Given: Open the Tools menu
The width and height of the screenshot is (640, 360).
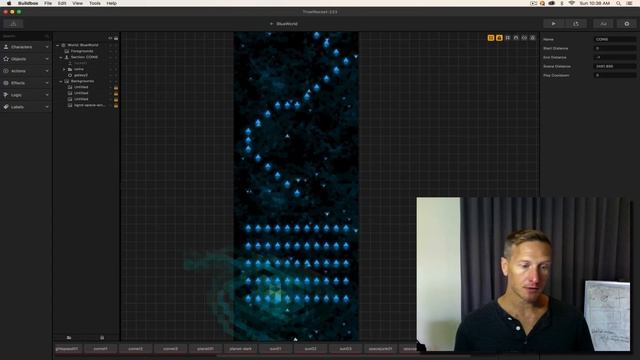Looking at the screenshot, I should coord(95,3).
